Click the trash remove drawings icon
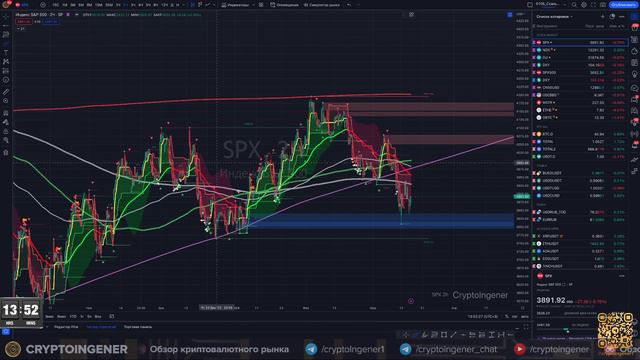 (x=6, y=153)
